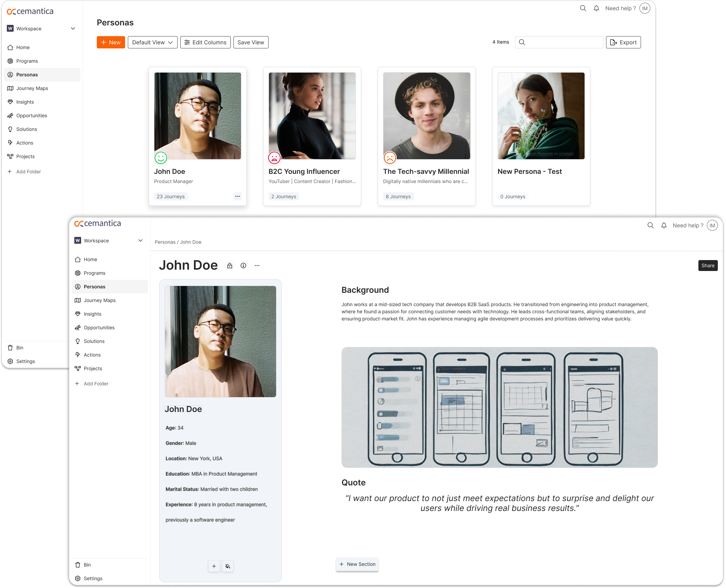This screenshot has width=726, height=588.
Task: Open the more options ellipsis by John Doe title
Action: coord(257,266)
